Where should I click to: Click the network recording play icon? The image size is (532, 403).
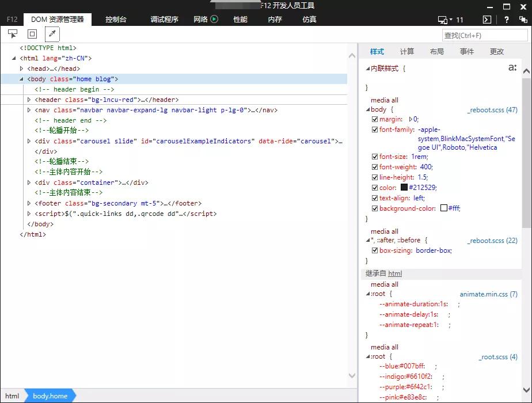point(214,19)
